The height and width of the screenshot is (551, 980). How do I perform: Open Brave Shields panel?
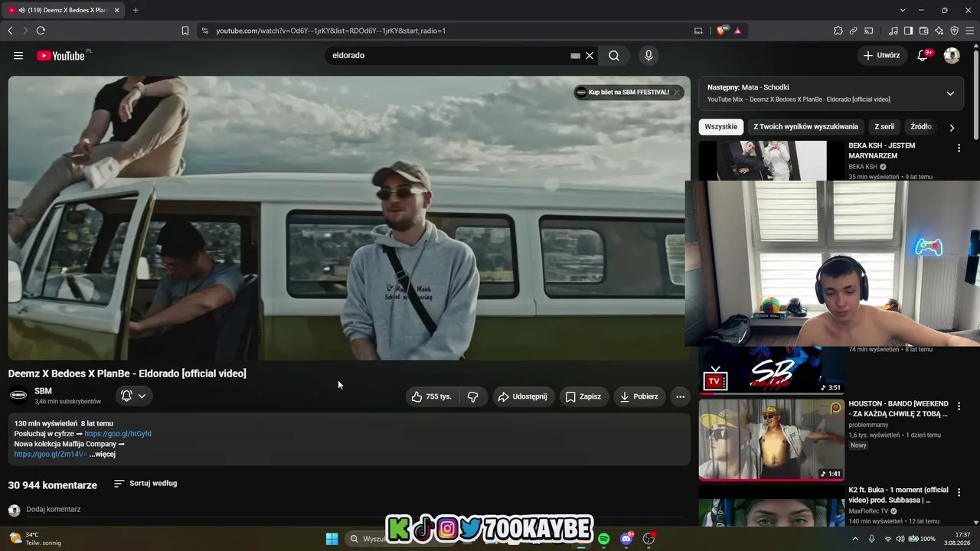point(721,31)
